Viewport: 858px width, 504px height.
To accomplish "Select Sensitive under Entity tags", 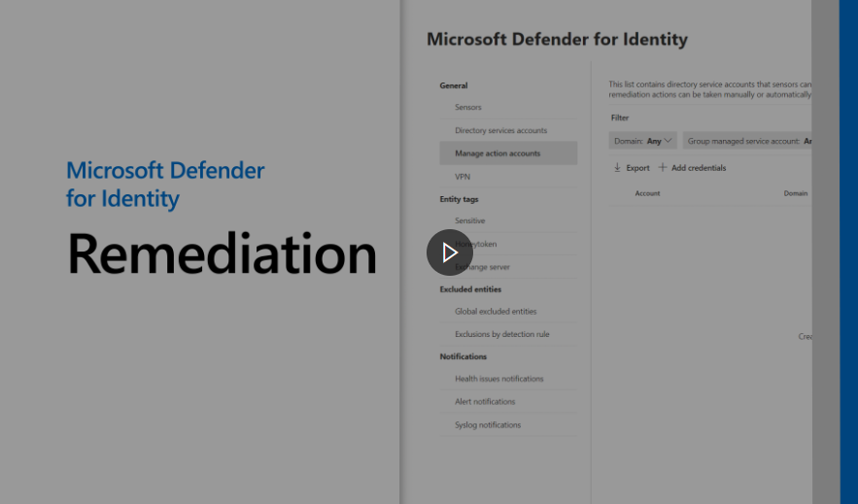I will 469,221.
